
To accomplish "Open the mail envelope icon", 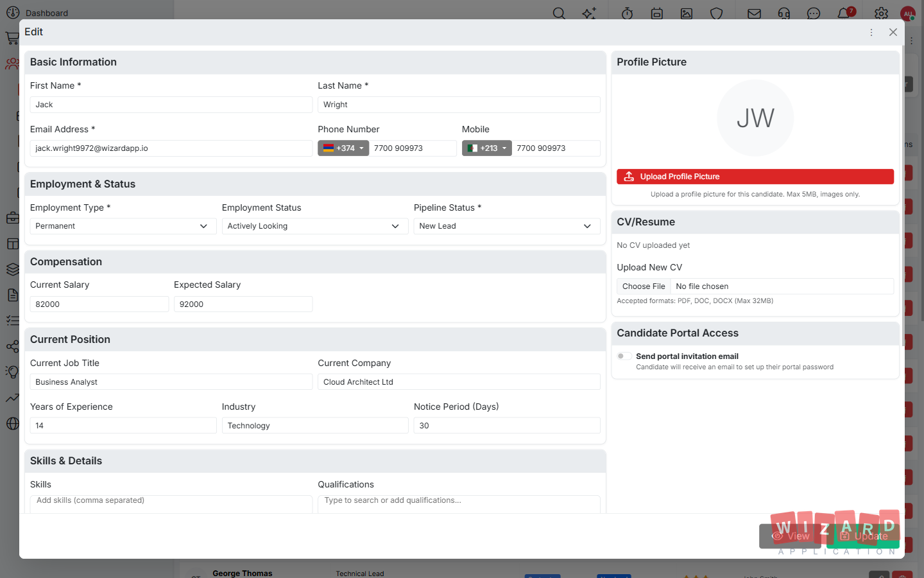I will click(755, 13).
